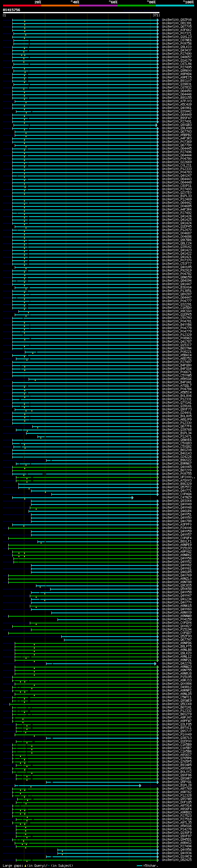197x868 pixels.
Task: Select label UniRef100_P09756
Action: click(177, 43)
